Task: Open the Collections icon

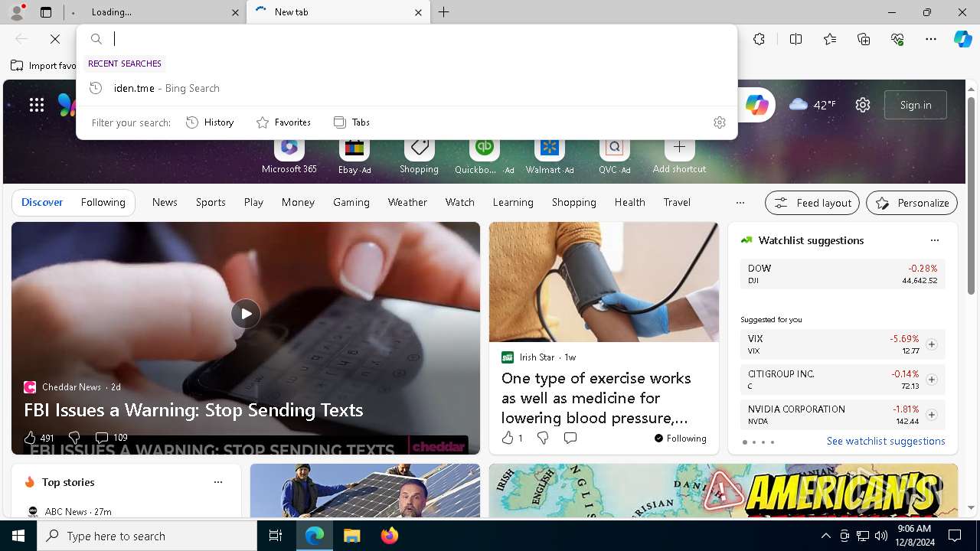Action: point(864,39)
